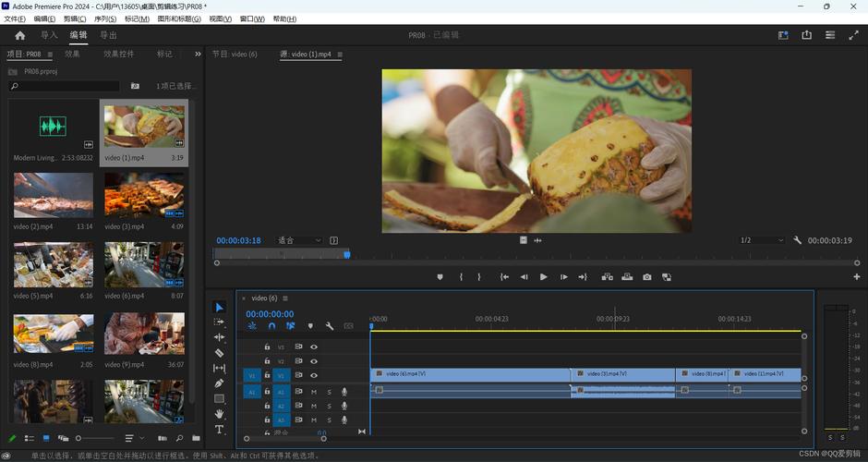The image size is (868, 462).
Task: Open source video (1).mp4 panel menu
Action: (x=340, y=55)
